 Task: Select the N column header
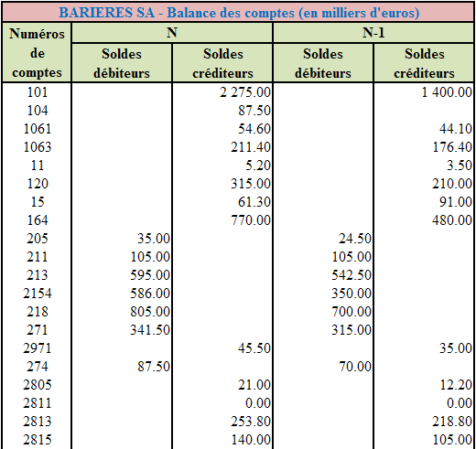point(172,32)
